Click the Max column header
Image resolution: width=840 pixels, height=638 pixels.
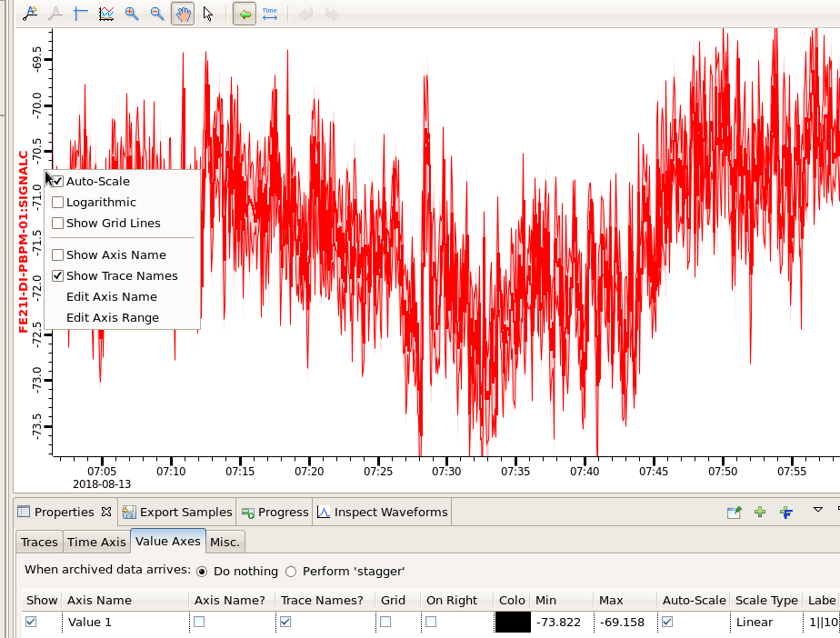tap(625, 600)
